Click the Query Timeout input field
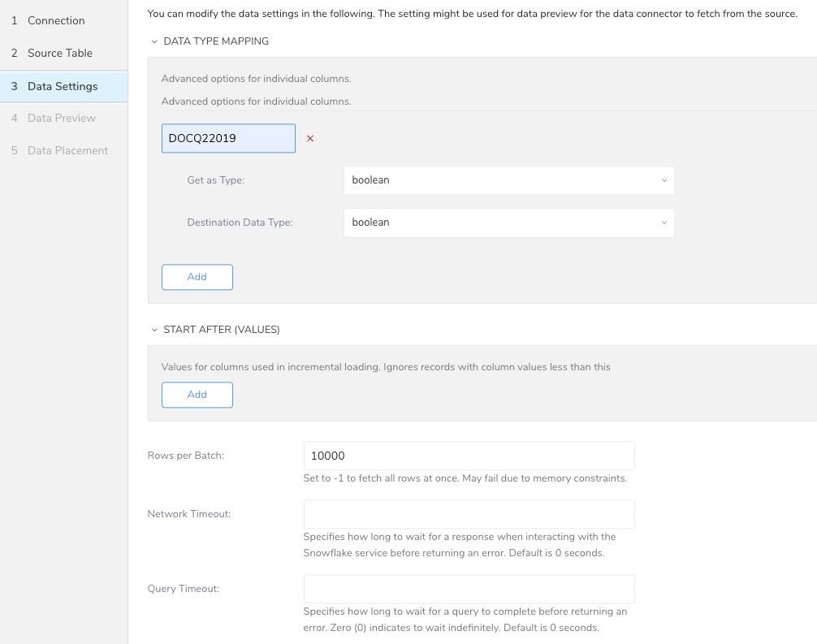817x644 pixels. (469, 589)
